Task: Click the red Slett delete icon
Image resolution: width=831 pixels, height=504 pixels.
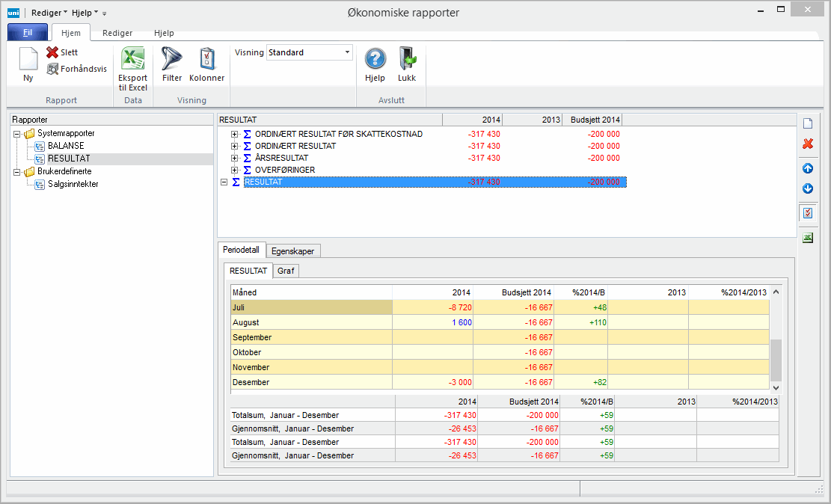Action: click(52, 52)
